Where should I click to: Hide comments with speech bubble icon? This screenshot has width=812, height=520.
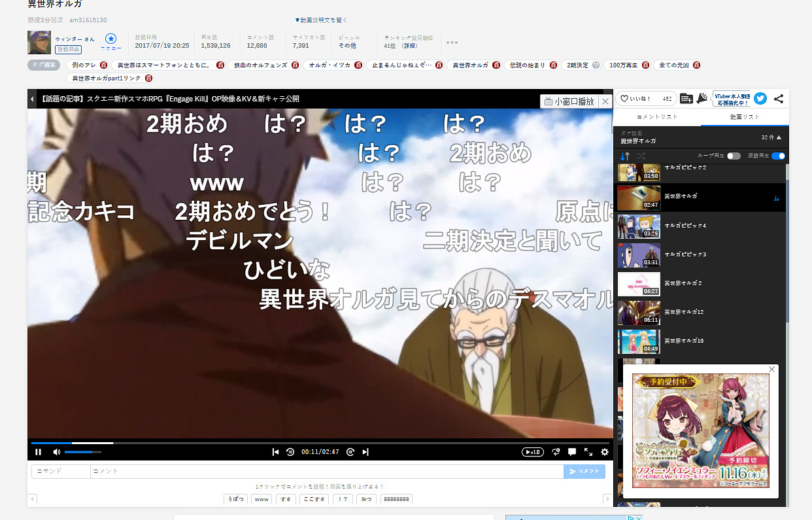tap(572, 452)
